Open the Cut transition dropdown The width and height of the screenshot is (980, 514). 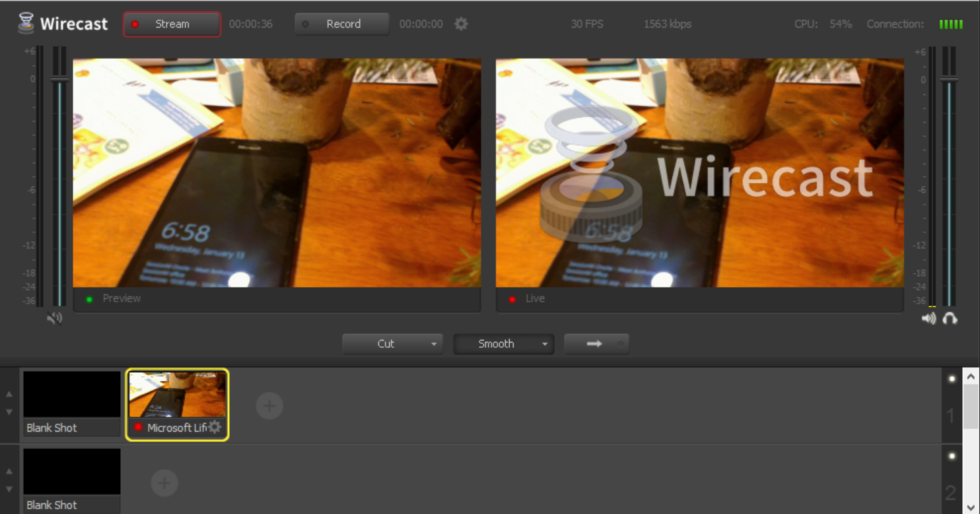click(434, 343)
